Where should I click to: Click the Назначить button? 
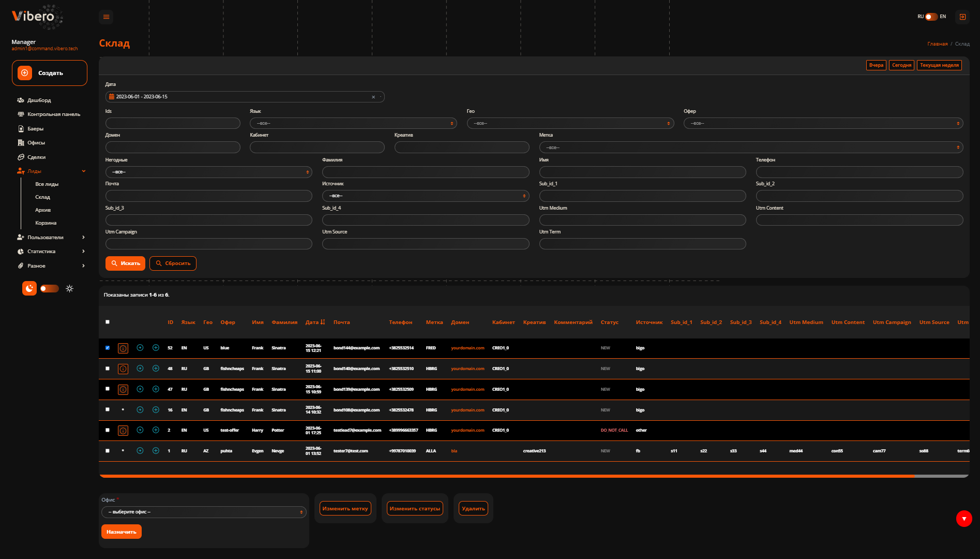[122, 532]
